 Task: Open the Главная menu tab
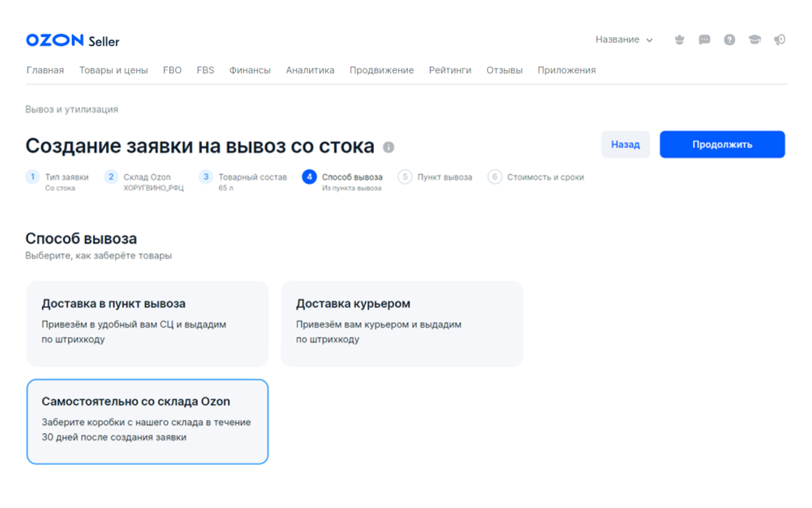45,70
